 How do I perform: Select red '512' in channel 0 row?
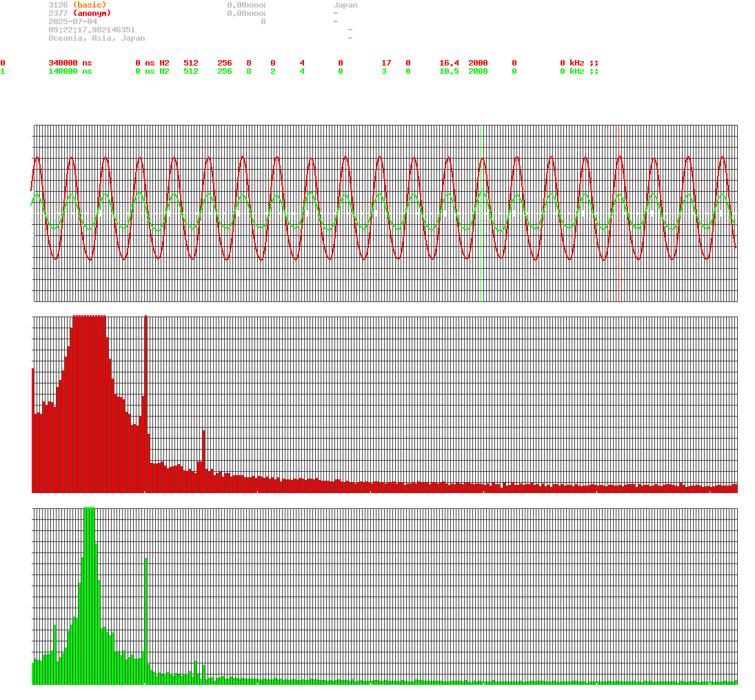191,63
